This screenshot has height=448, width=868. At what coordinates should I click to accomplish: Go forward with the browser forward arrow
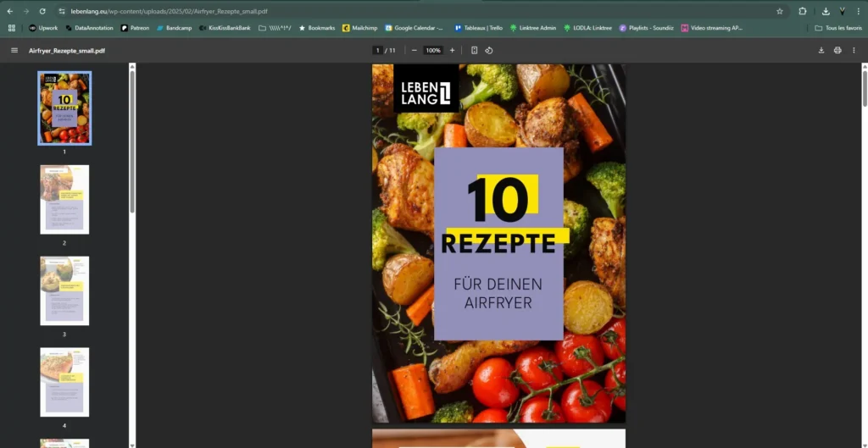click(x=26, y=11)
